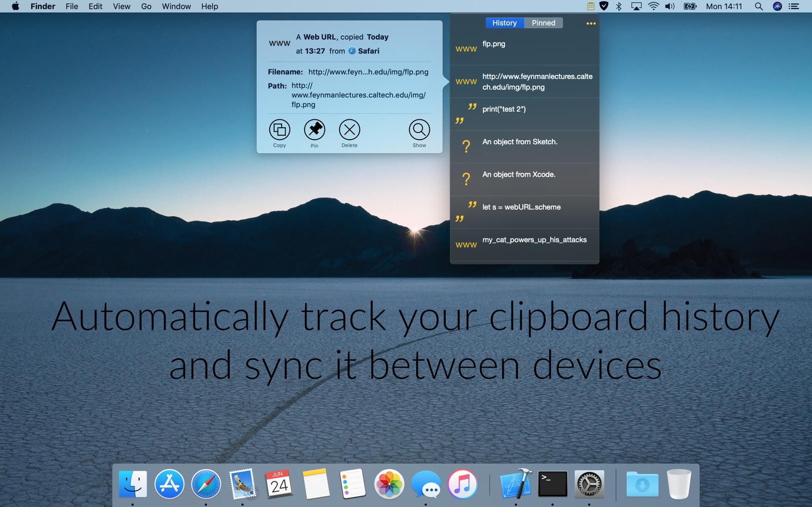This screenshot has height=507, width=812.
Task: Open Reminders from the Dock
Action: click(352, 484)
